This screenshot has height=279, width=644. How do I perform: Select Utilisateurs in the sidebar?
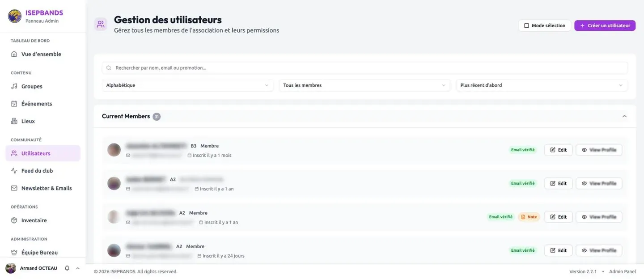tap(43, 153)
